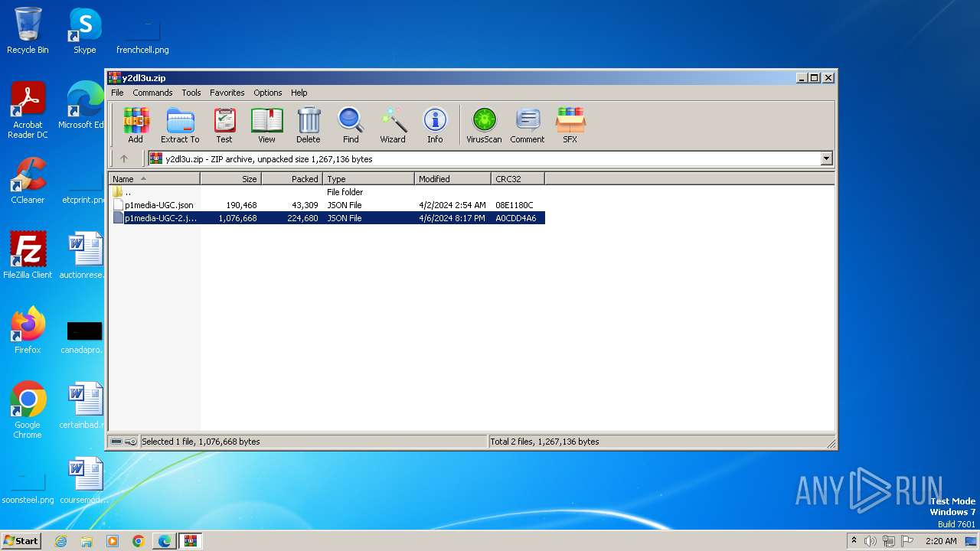Click the Delete trash icon
Image resolution: width=980 pixels, height=551 pixels.
(309, 126)
